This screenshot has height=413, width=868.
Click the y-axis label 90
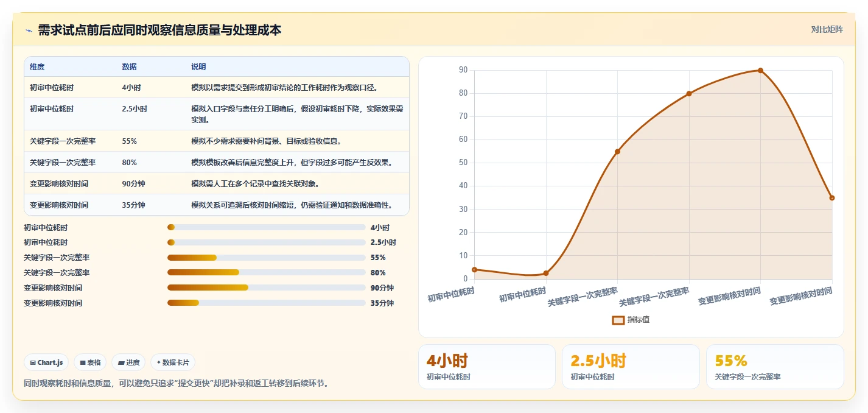[x=463, y=70]
